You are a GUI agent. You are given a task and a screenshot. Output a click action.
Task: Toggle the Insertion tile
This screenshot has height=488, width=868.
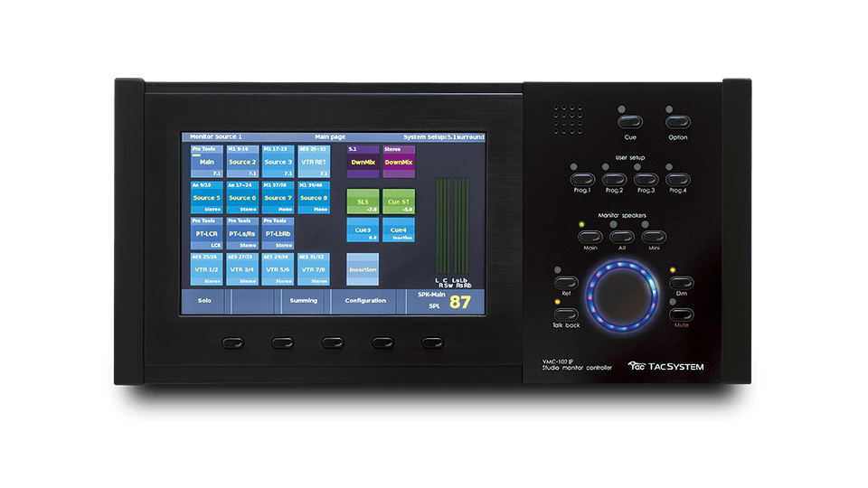click(x=363, y=269)
